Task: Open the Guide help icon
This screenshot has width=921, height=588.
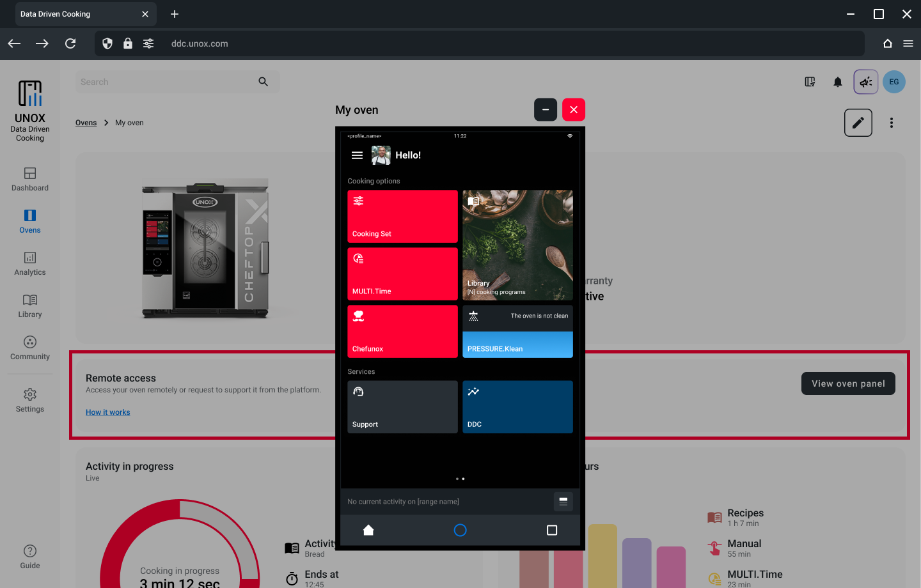Action: [x=30, y=556]
